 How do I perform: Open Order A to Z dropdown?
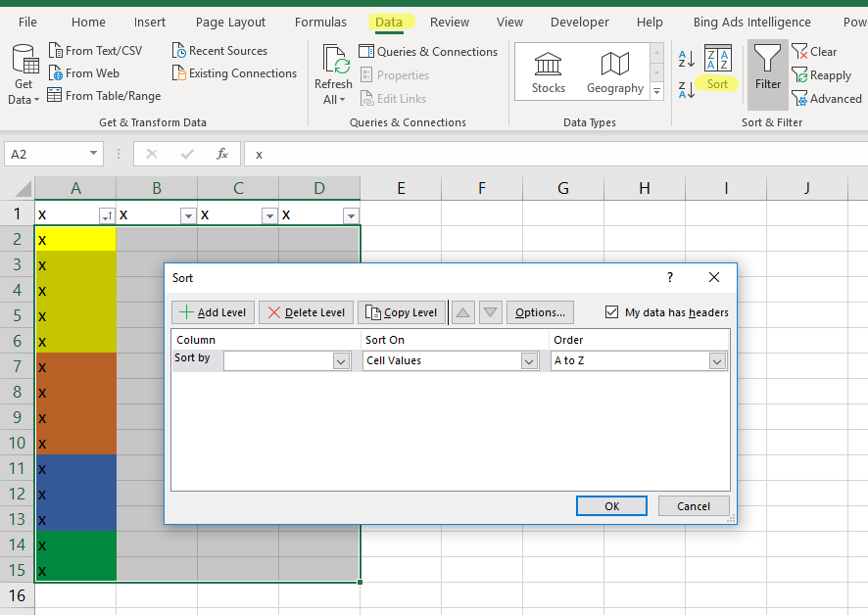click(717, 361)
